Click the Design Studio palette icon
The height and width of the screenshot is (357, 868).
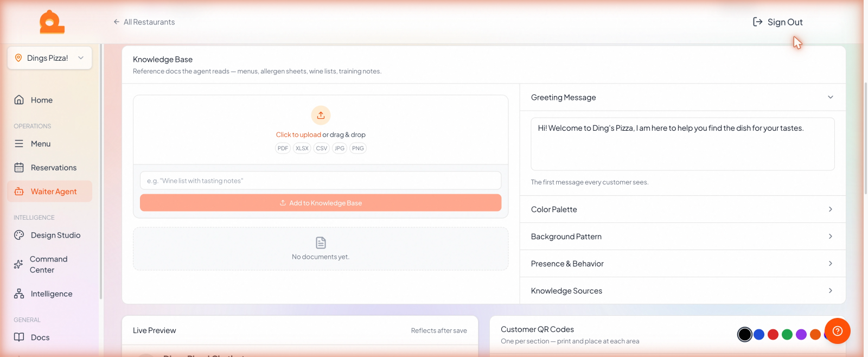tap(19, 235)
